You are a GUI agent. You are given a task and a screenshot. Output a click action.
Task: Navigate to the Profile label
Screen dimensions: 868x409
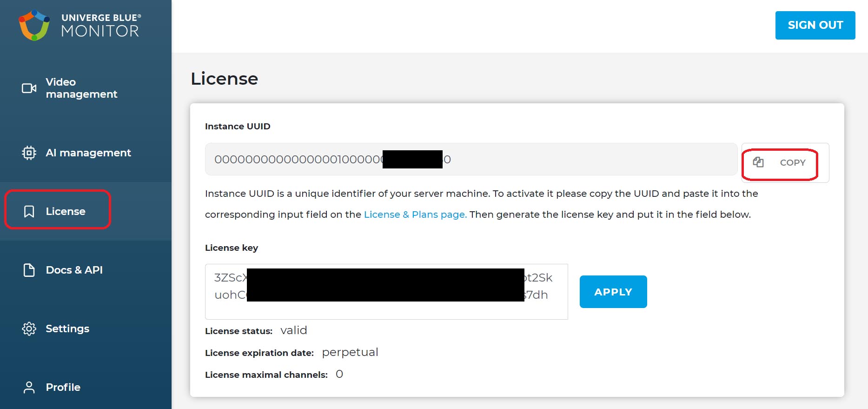tap(63, 387)
